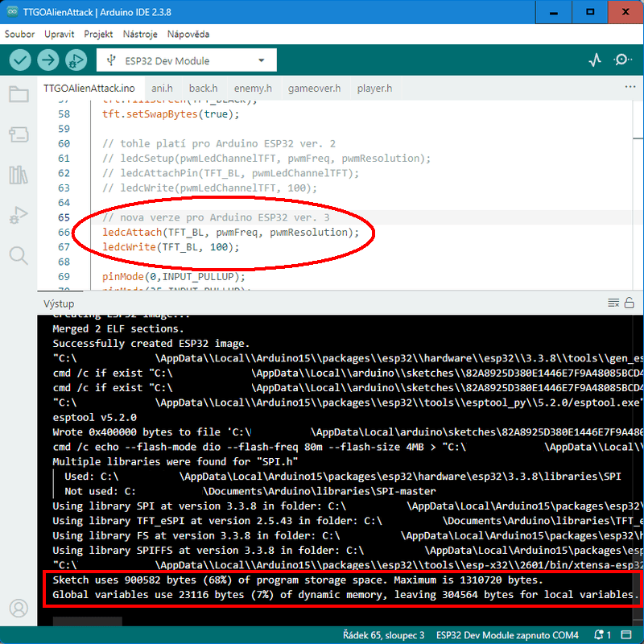Open the Debug sidebar panel
Image resolution: width=644 pixels, height=644 pixels.
(19, 215)
